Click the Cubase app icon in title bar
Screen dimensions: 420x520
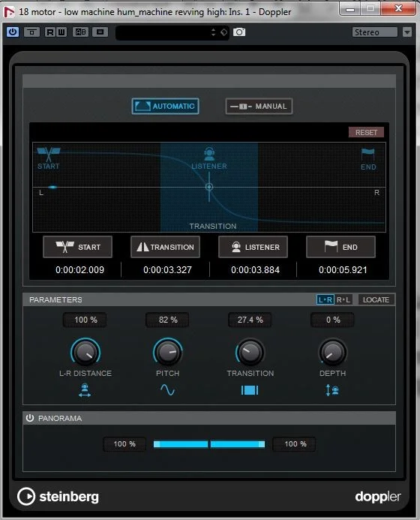9,12
